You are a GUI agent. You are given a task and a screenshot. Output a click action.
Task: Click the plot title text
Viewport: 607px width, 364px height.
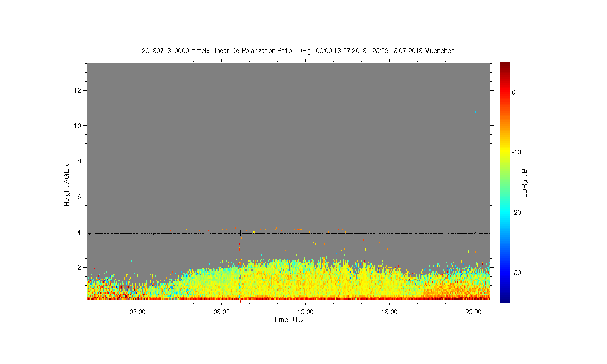point(298,51)
